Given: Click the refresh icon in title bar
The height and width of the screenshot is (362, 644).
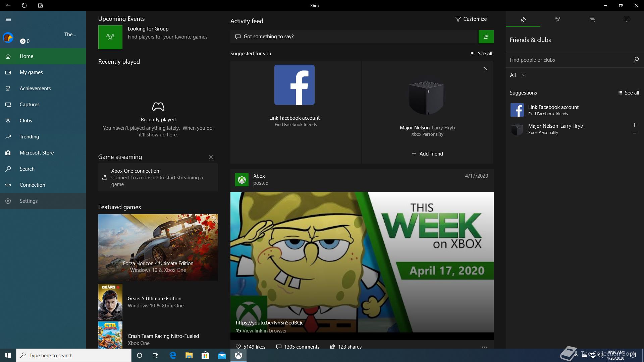Looking at the screenshot, I should [x=24, y=5].
